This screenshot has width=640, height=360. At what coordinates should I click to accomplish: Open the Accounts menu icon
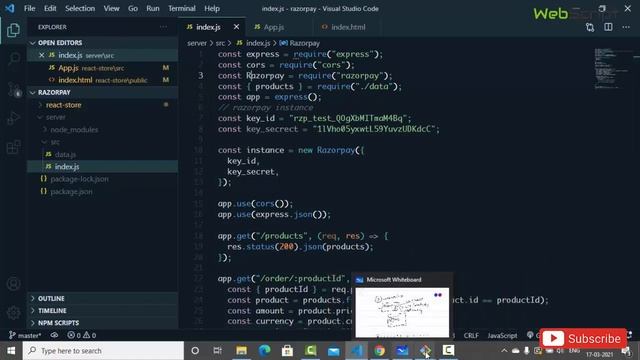(x=13, y=284)
